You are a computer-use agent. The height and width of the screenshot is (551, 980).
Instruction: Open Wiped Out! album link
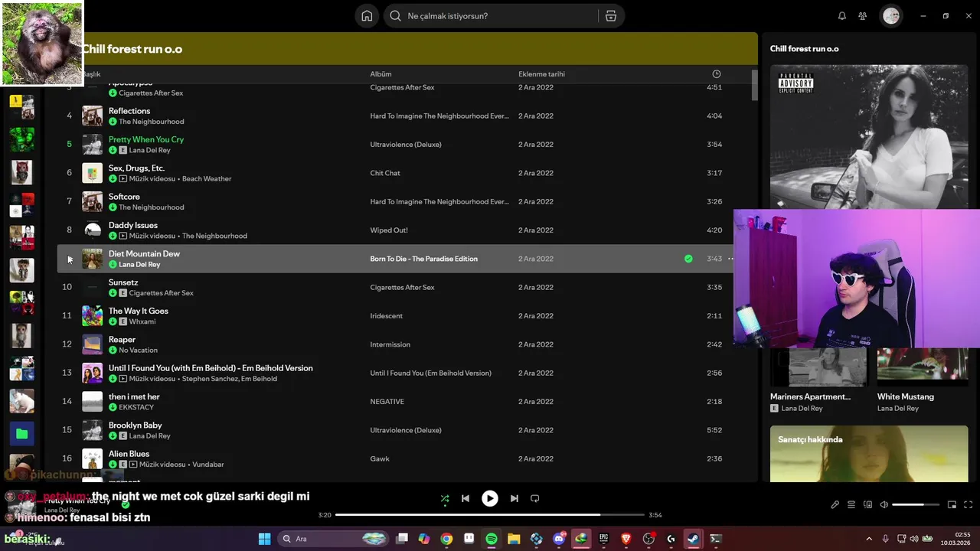click(x=389, y=230)
